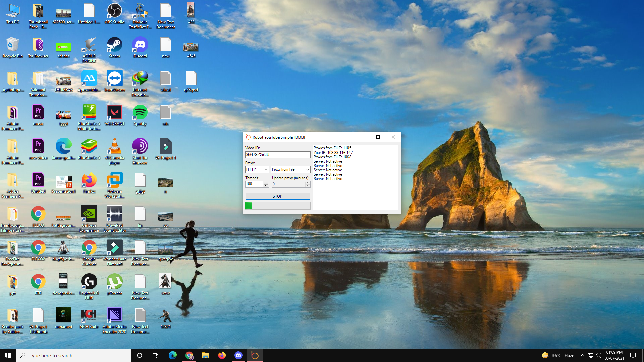Click the Rubot icon in the taskbar

[255, 355]
